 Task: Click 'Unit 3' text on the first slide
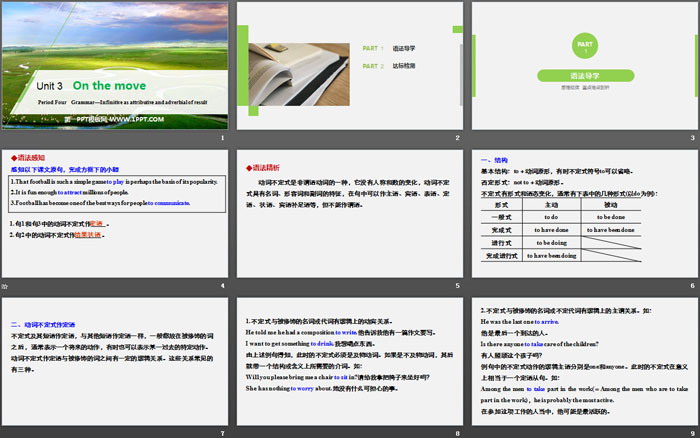click(50, 86)
